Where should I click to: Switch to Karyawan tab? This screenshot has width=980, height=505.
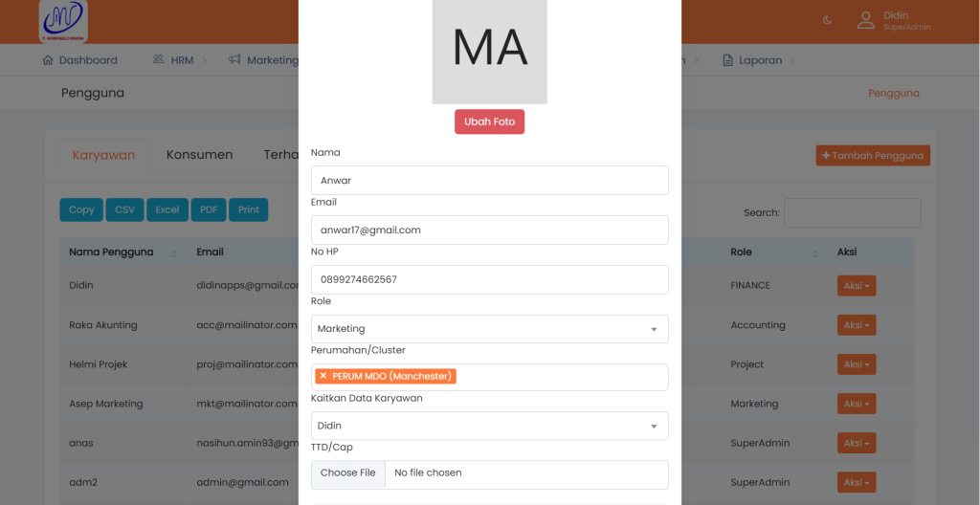coord(103,155)
